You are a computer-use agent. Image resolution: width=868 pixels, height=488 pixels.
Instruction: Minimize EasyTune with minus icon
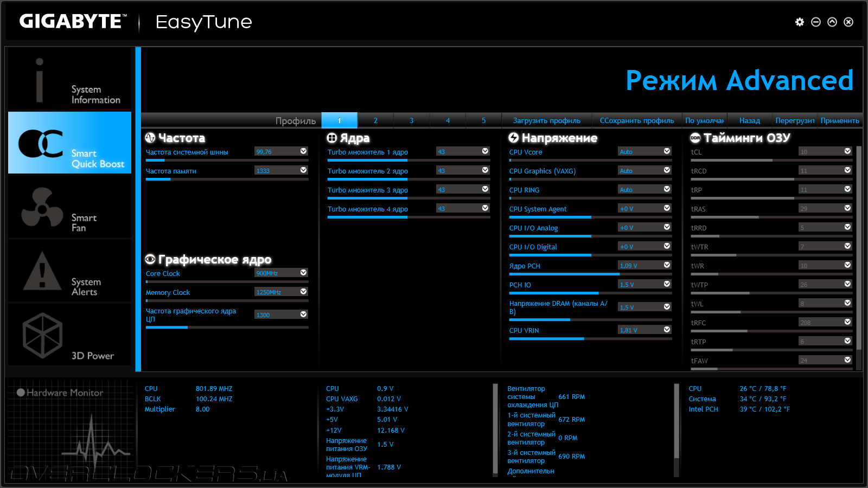click(x=816, y=22)
